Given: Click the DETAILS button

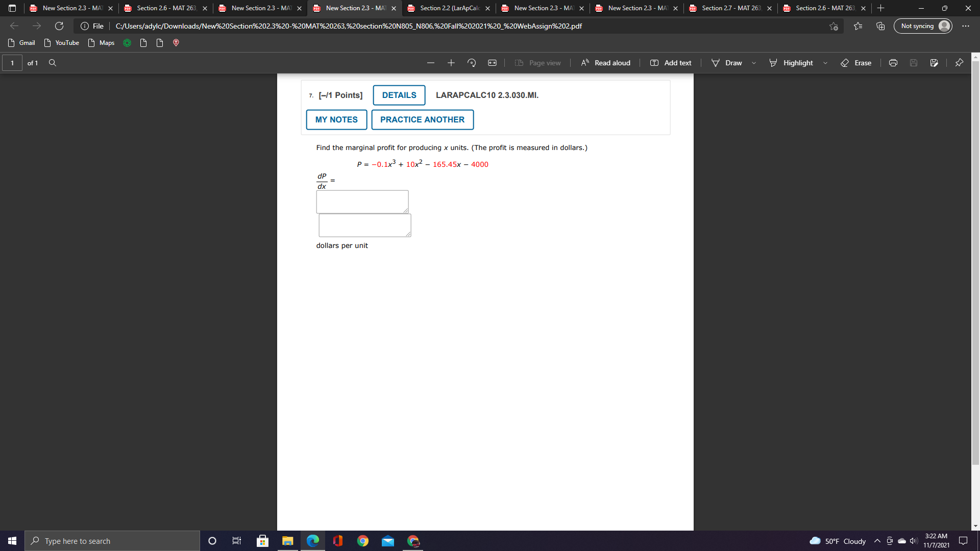Looking at the screenshot, I should tap(399, 95).
